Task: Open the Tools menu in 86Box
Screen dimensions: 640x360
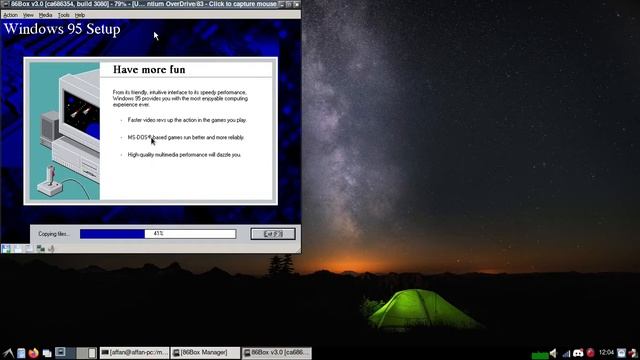Action: [63, 15]
